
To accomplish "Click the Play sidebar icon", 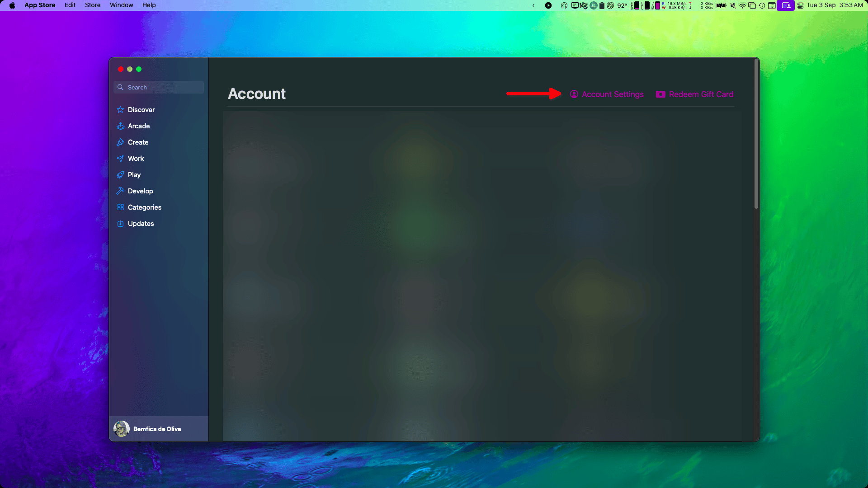I will [x=120, y=174].
